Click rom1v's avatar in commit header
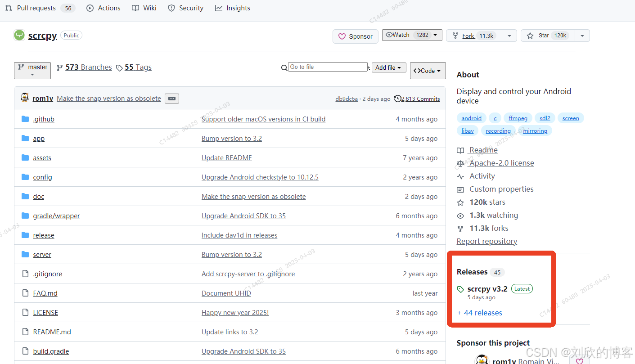 (x=25, y=98)
